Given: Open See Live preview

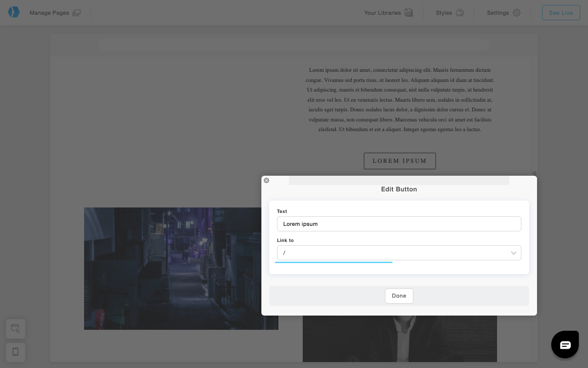Looking at the screenshot, I should pos(560,12).
